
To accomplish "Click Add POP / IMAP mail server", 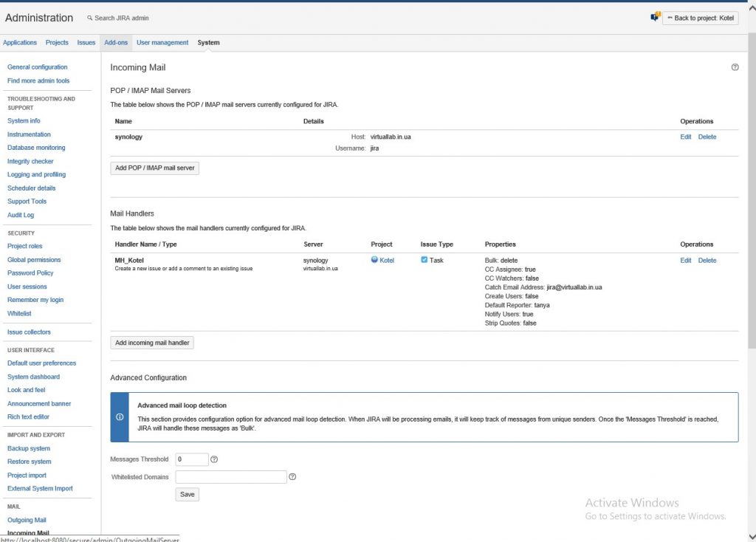I will 155,168.
